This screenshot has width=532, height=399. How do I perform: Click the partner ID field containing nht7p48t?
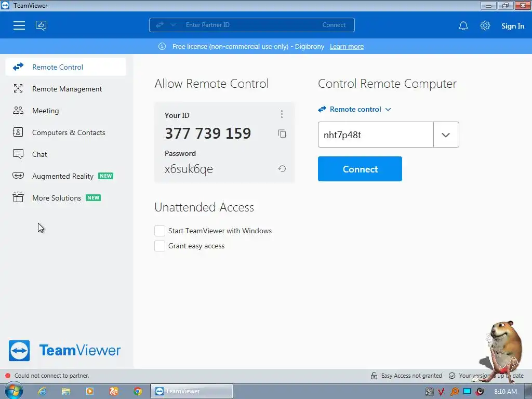(x=376, y=135)
